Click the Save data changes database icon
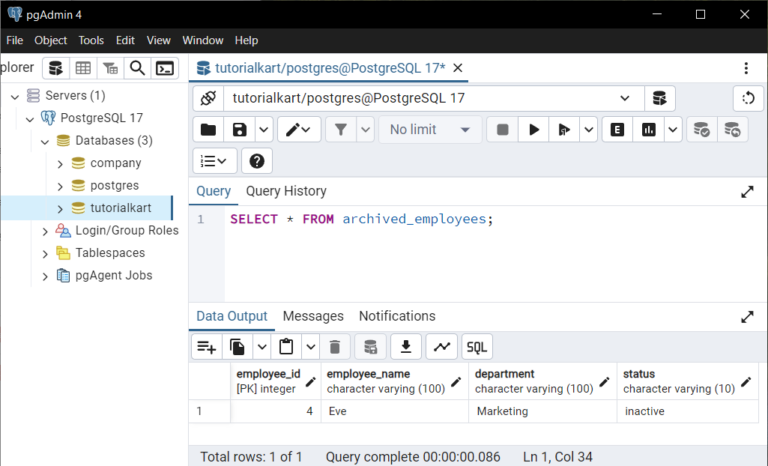The height and width of the screenshot is (466, 768). [x=370, y=347]
